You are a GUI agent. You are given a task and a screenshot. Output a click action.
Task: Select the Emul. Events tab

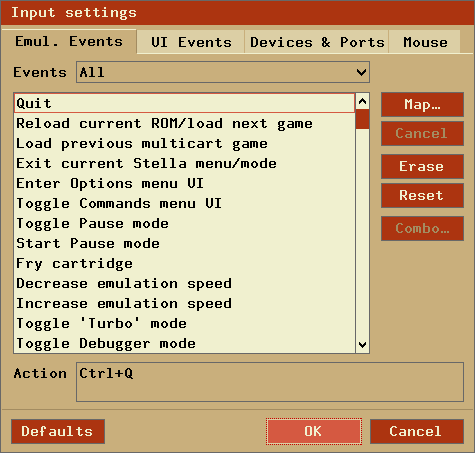click(69, 42)
